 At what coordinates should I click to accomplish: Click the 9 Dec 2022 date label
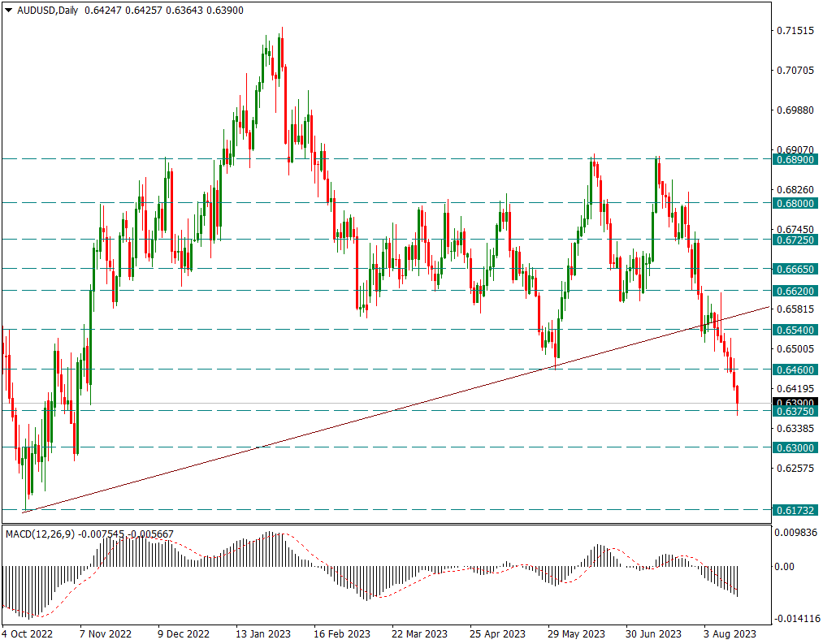(x=184, y=634)
